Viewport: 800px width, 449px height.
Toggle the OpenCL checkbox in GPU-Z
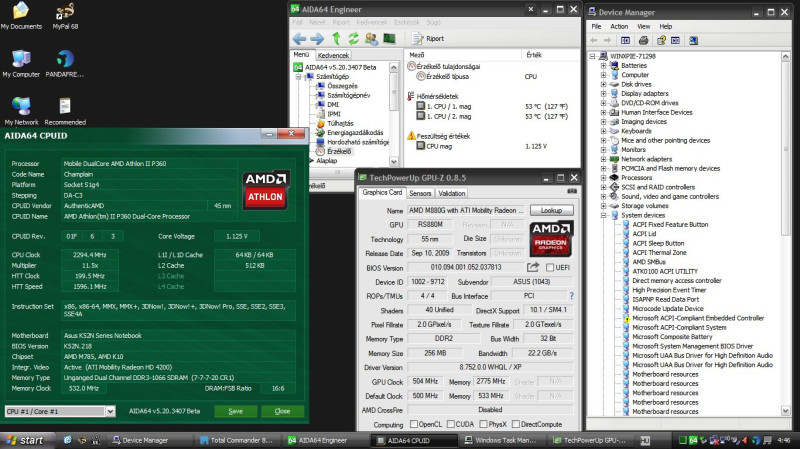point(414,424)
